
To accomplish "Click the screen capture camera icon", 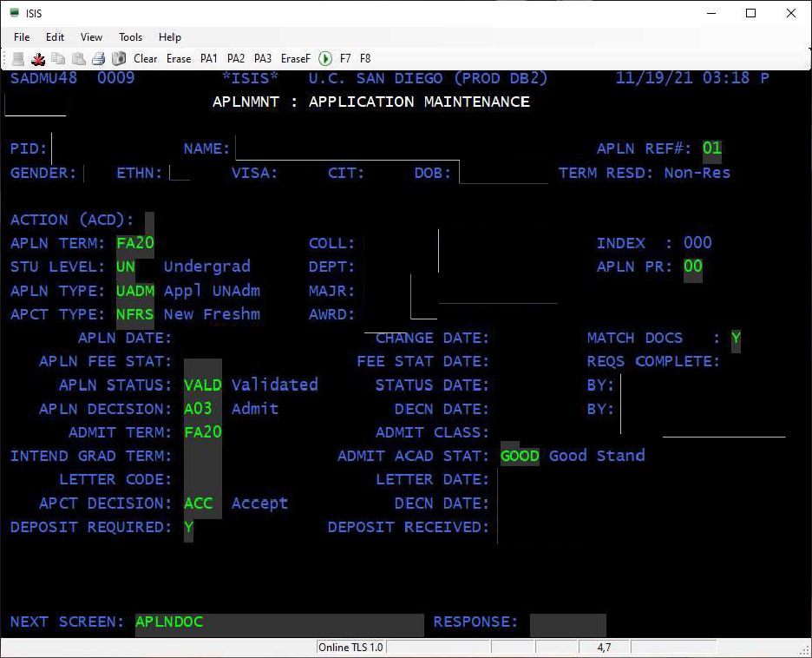I will [x=119, y=58].
